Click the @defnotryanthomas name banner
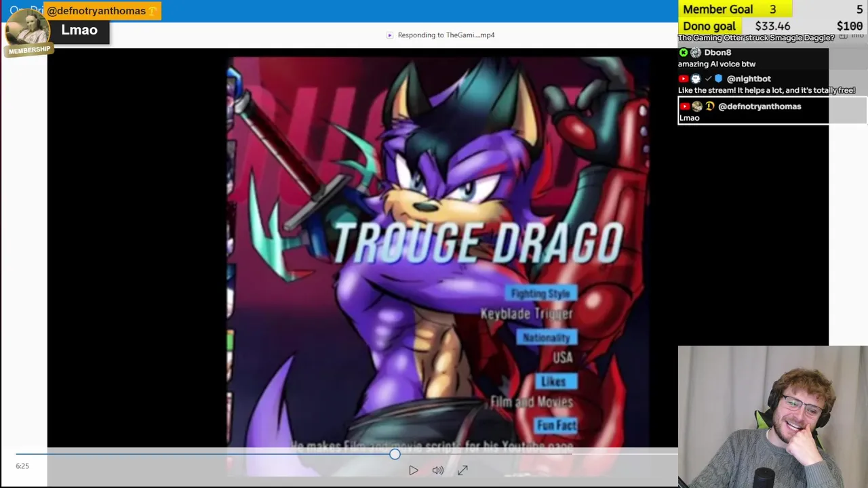The width and height of the screenshot is (868, 488). click(102, 11)
